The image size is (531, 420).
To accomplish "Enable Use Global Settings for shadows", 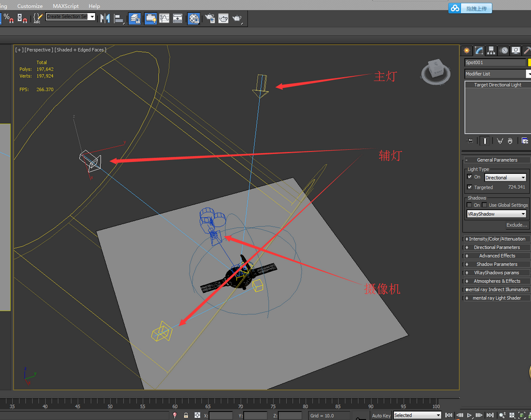I will click(x=485, y=205).
